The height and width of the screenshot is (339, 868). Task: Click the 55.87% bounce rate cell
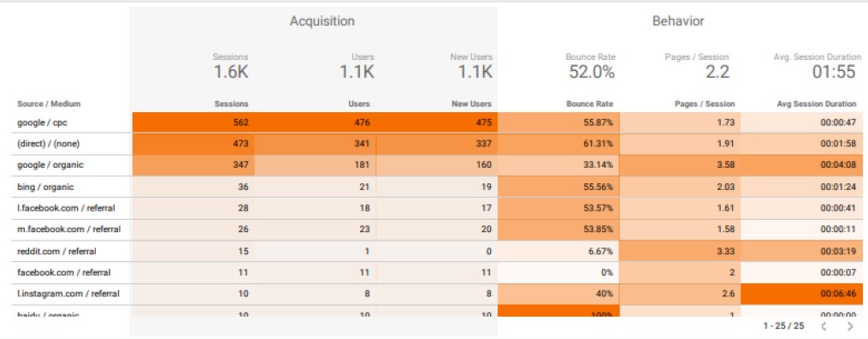pos(558,122)
